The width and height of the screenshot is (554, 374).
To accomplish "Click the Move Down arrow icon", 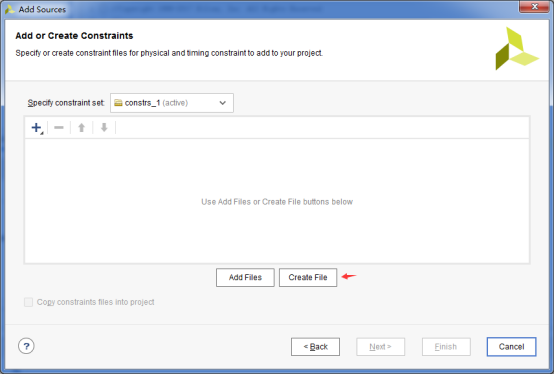I will tap(104, 127).
